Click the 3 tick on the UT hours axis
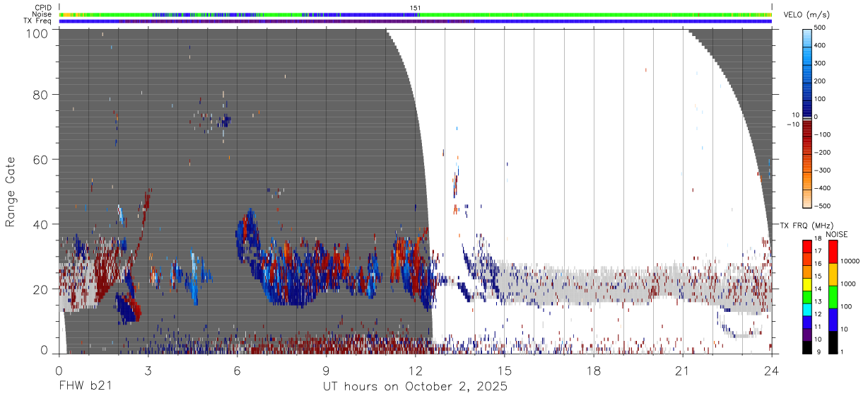The image size is (868, 401). coord(148,370)
